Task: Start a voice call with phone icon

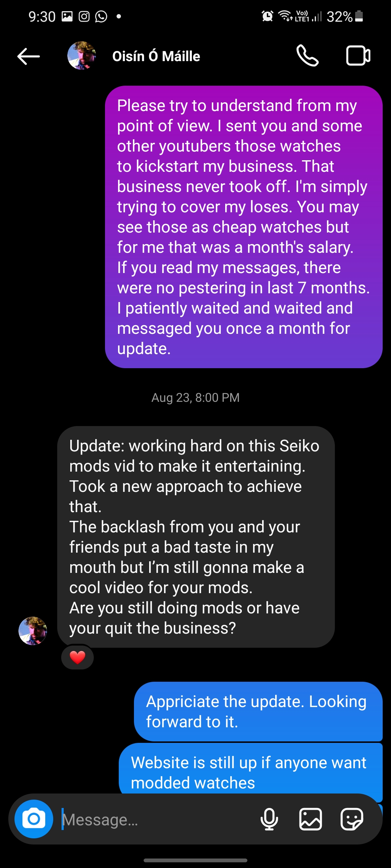Action: (x=307, y=56)
